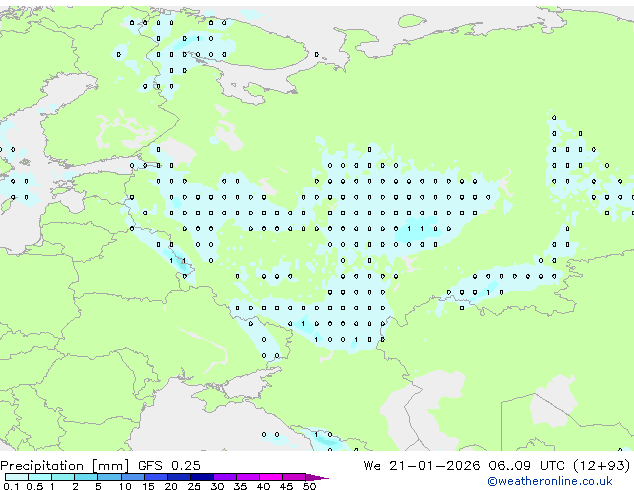Click the legend label '30'

(x=217, y=486)
